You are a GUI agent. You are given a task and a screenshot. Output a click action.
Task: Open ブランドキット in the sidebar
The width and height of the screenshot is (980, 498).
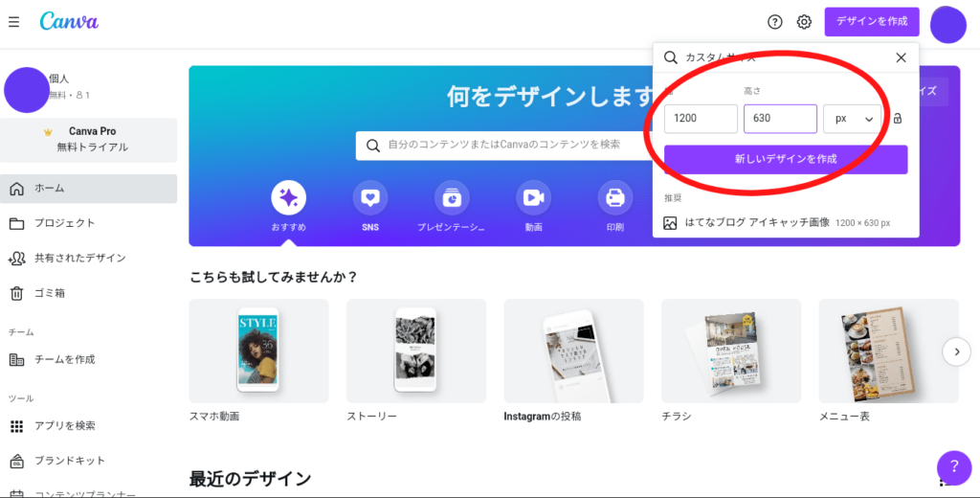[x=88, y=461]
